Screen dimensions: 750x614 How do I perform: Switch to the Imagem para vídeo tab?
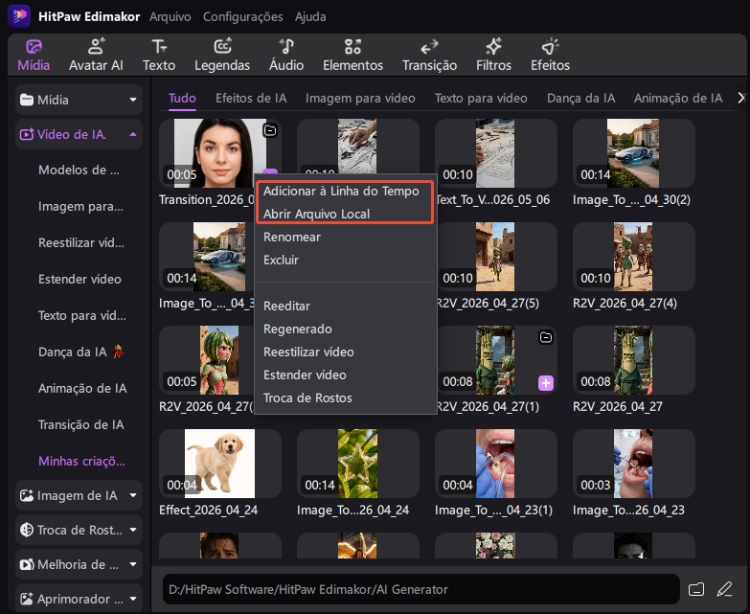[x=360, y=98]
